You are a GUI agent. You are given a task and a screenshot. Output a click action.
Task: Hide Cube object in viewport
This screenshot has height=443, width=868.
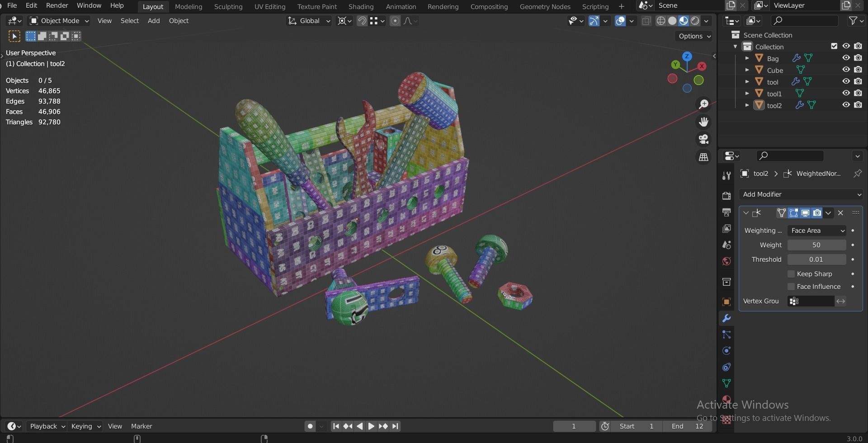pos(846,70)
